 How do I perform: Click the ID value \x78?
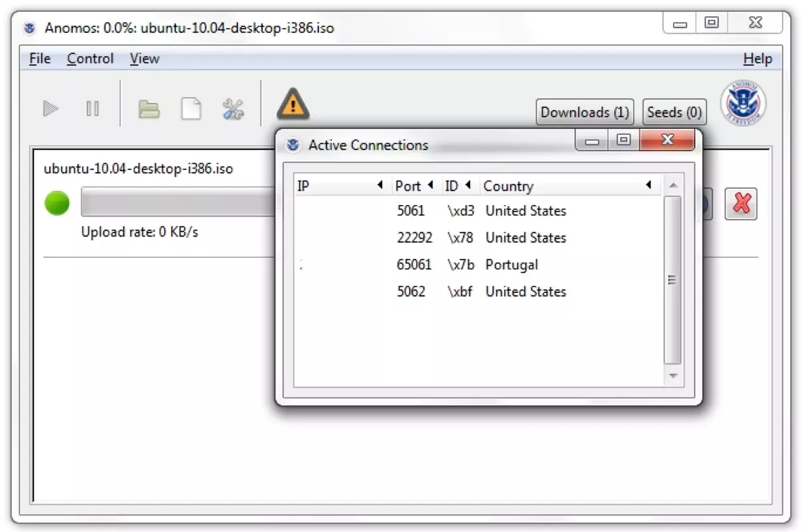461,237
